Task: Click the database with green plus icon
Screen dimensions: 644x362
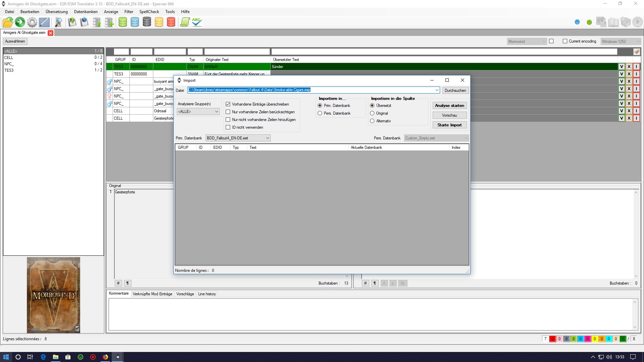Action: coord(109,22)
